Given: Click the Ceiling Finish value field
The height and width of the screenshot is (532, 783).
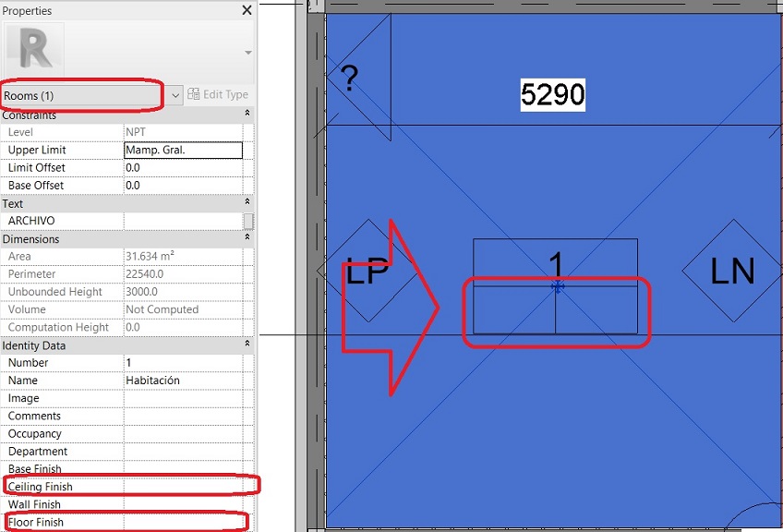Looking at the screenshot, I should (x=182, y=486).
